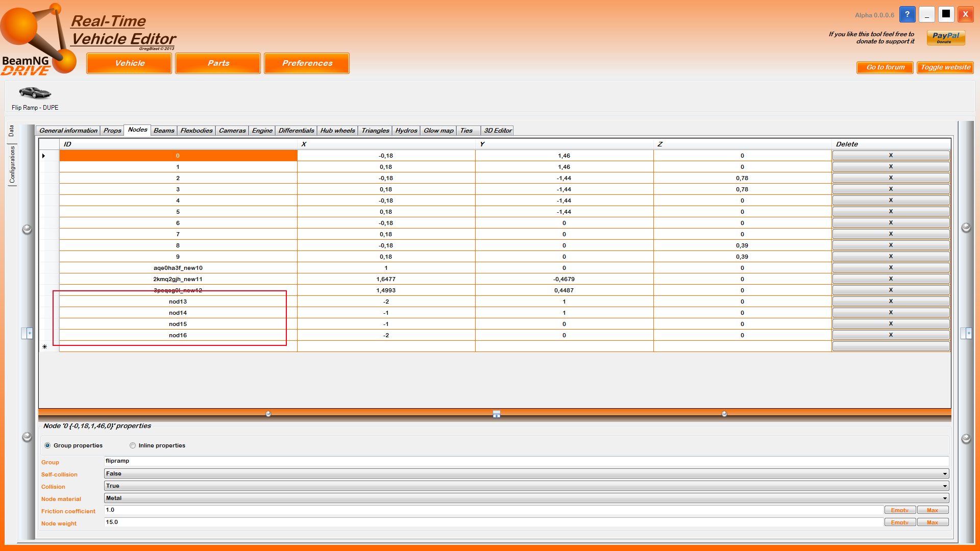The image size is (980, 551).
Task: Delete node nod13 with X button
Action: [x=891, y=302]
